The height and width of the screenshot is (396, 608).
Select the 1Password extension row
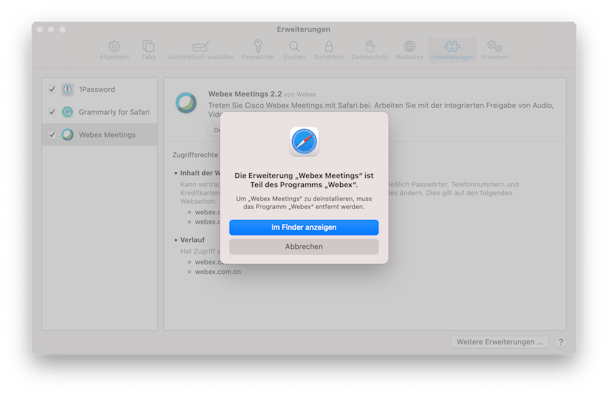tap(100, 90)
